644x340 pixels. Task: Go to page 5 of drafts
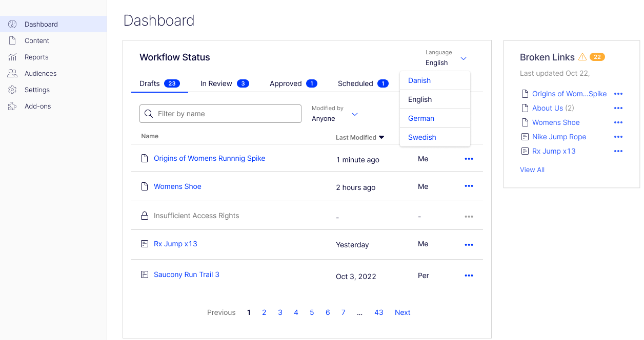pos(312,312)
